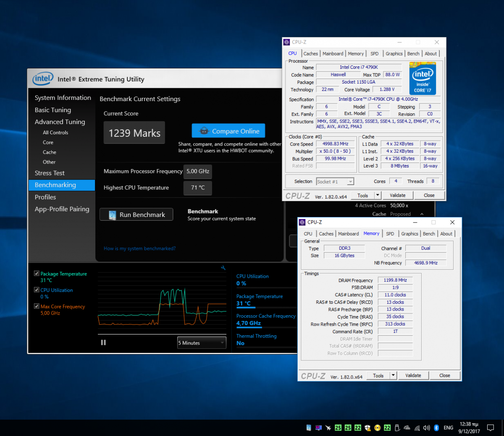Image resolution: width=504 pixels, height=436 pixels.
Task: Open the Bench tab in CPU-Z processor window
Action: [x=413, y=54]
